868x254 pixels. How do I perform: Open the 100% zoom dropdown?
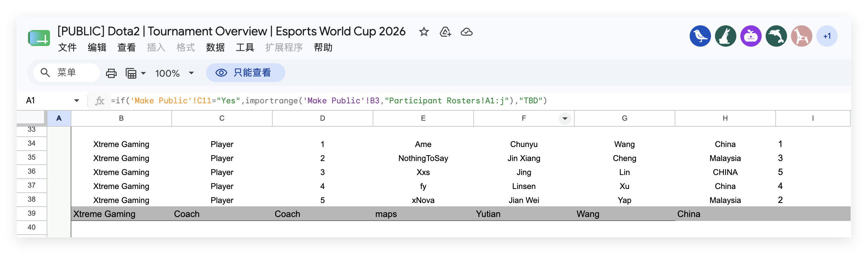[174, 73]
